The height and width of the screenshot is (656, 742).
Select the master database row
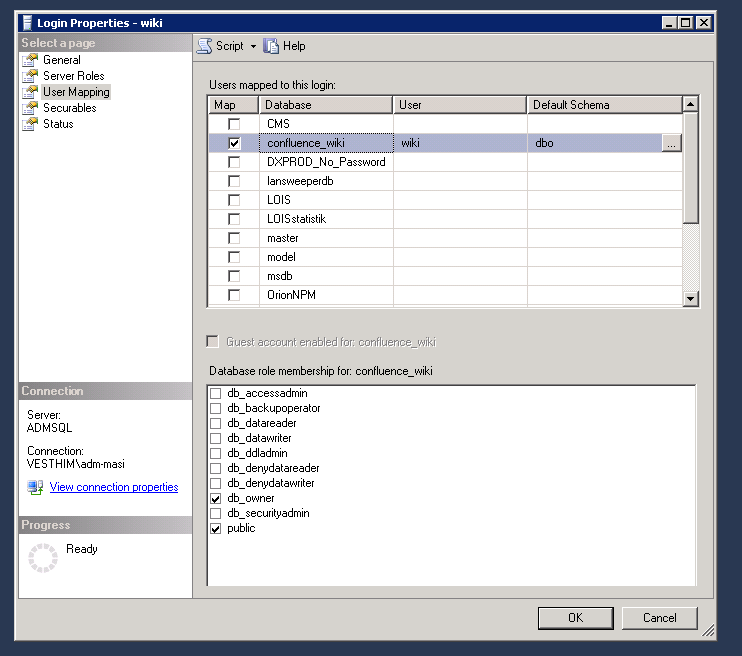(445, 238)
